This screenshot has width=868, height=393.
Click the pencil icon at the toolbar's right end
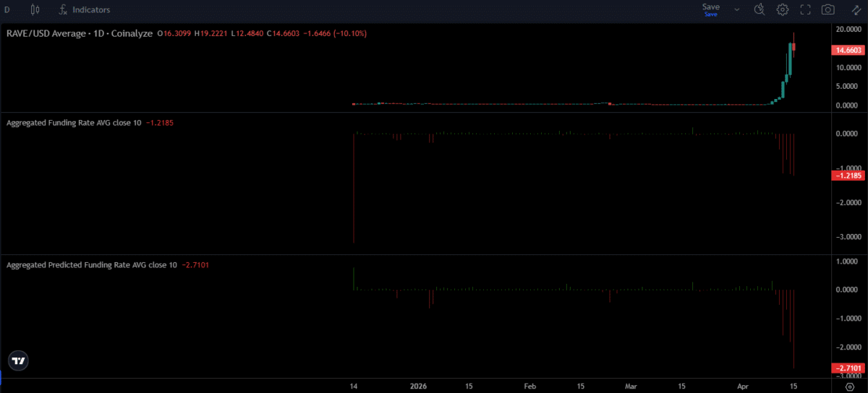[856, 10]
